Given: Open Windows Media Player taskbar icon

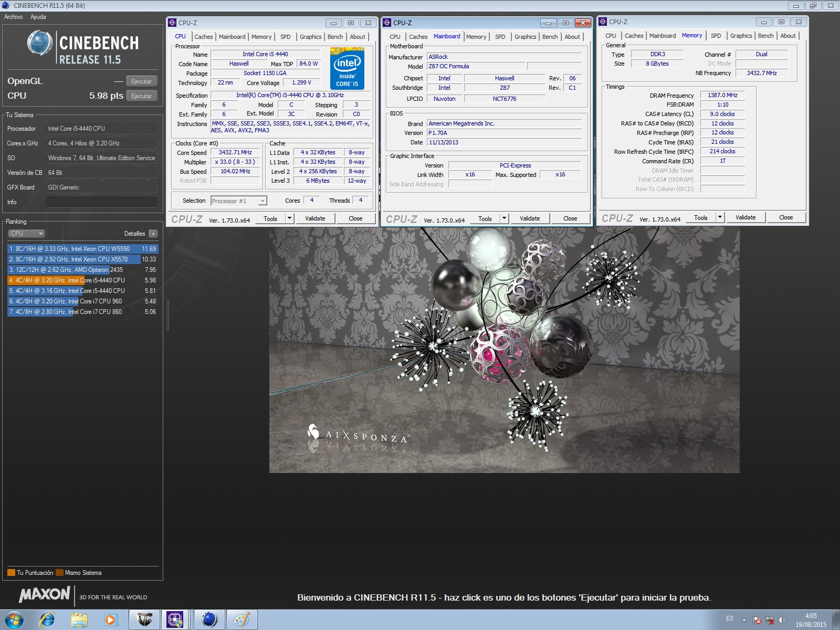Looking at the screenshot, I should tap(111, 620).
